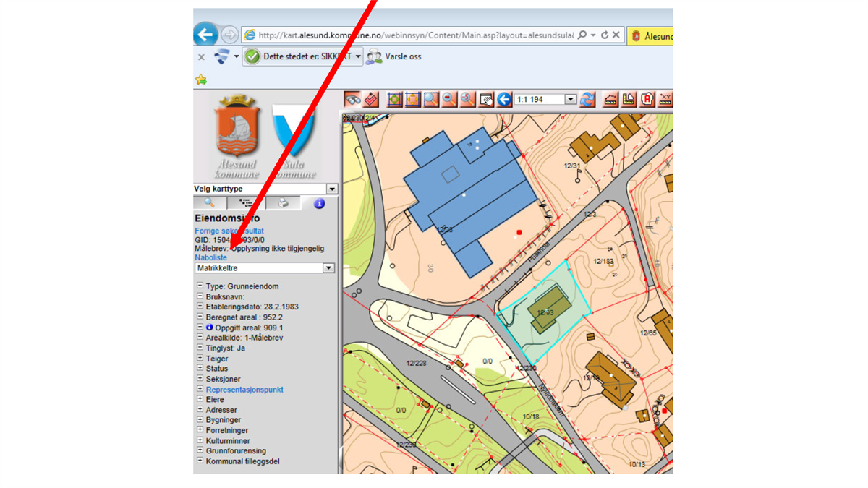This screenshot has height=488, width=868.
Task: Select the measure area tool
Action: [x=629, y=99]
